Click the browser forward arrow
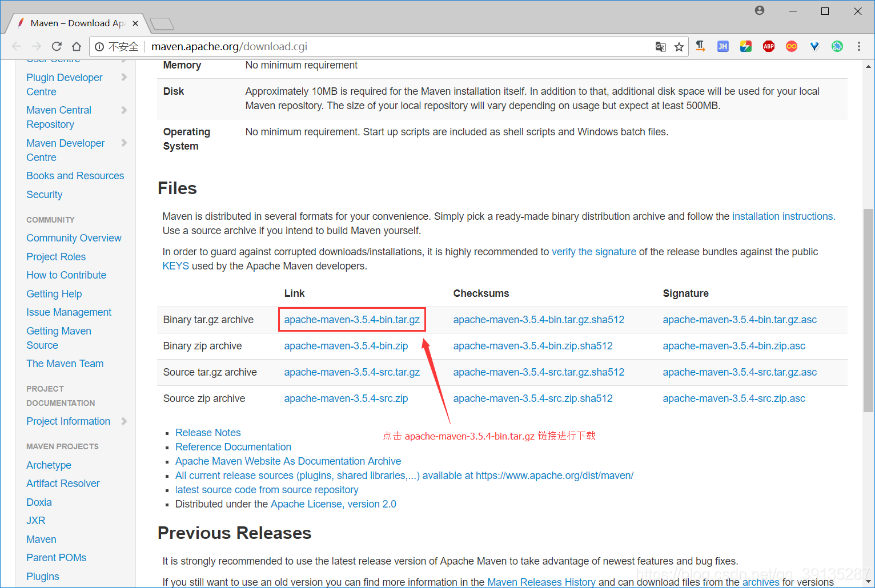This screenshot has width=875, height=588. pyautogui.click(x=37, y=46)
